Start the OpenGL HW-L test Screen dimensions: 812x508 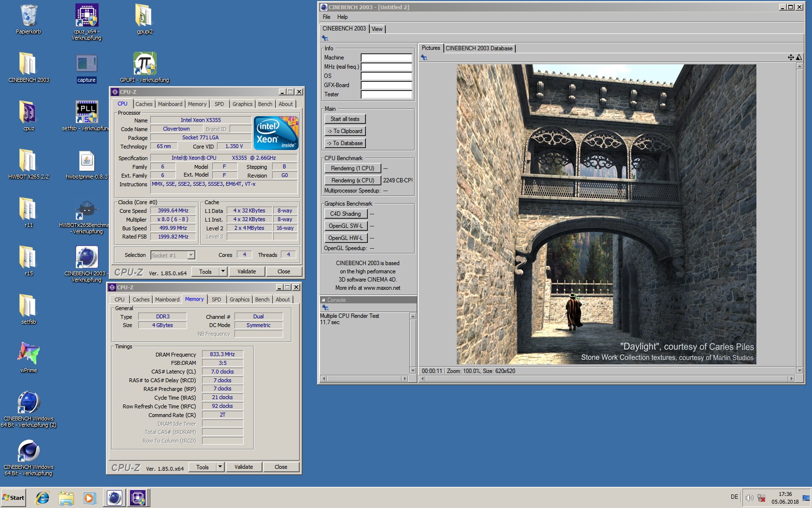tap(346, 238)
